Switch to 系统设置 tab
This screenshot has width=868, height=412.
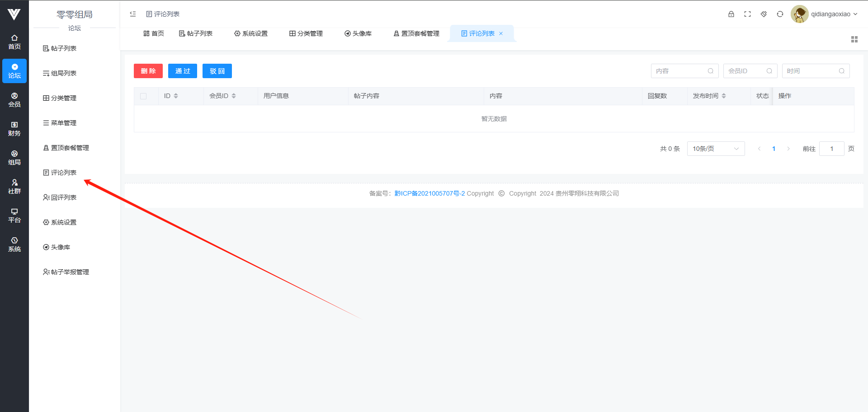(251, 33)
